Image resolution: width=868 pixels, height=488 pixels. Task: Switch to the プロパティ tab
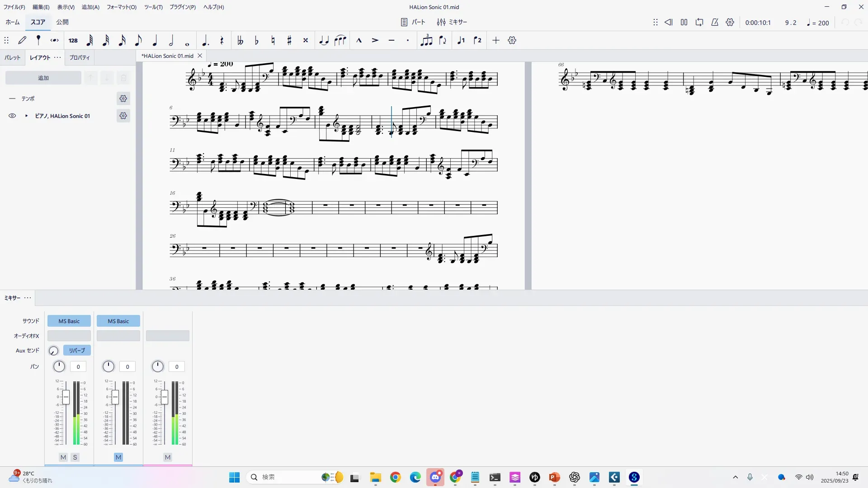pos(80,58)
